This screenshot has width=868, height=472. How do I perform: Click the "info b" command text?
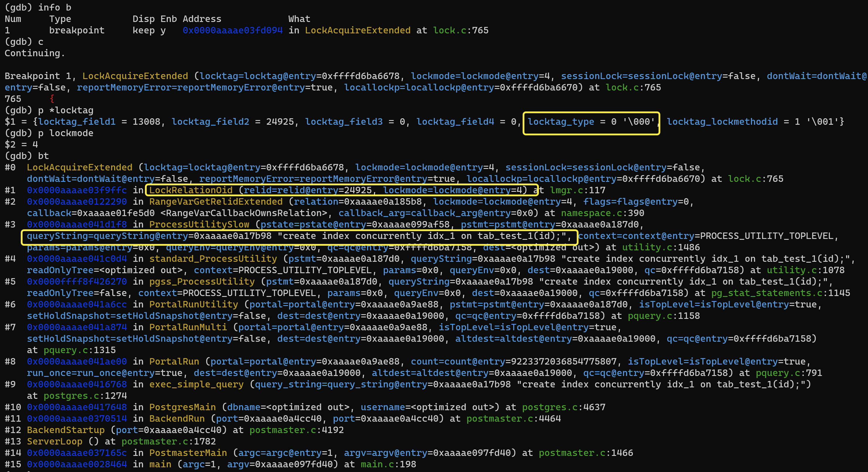(x=54, y=7)
